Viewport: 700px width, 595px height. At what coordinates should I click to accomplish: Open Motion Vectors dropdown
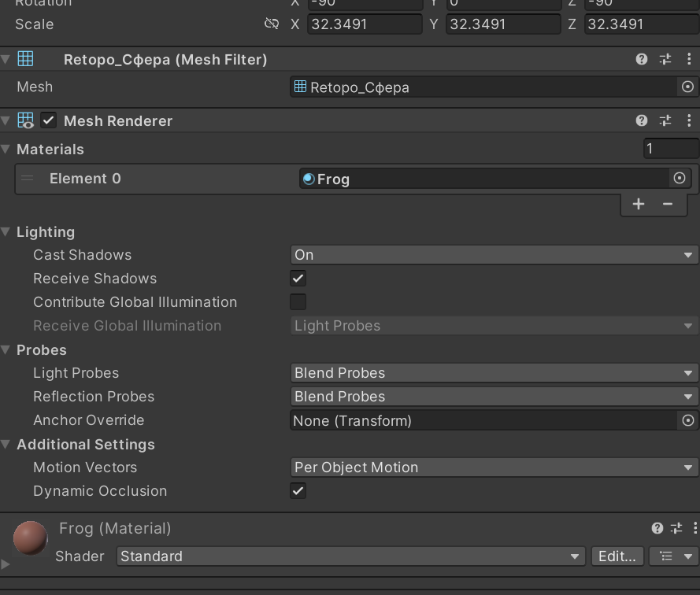(x=493, y=468)
